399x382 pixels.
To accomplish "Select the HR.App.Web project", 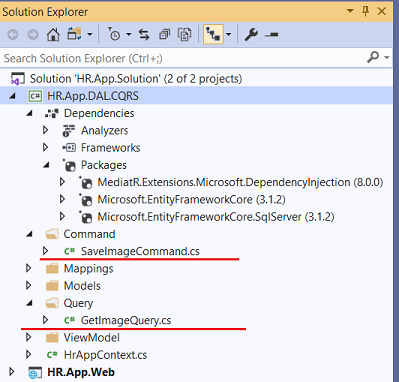I will (81, 372).
